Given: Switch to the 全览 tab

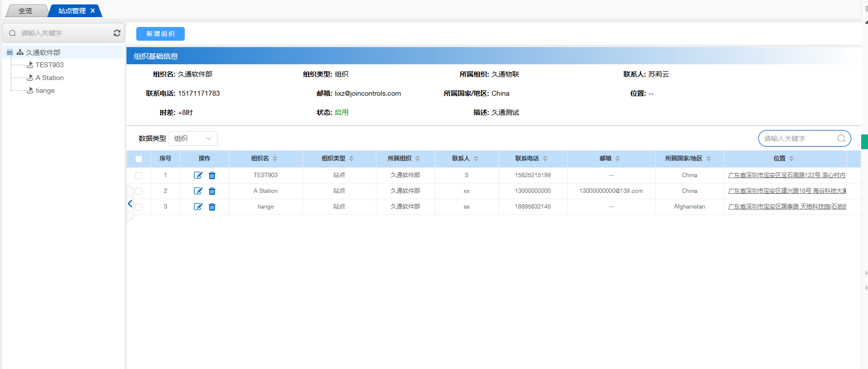Looking at the screenshot, I should pyautogui.click(x=25, y=10).
